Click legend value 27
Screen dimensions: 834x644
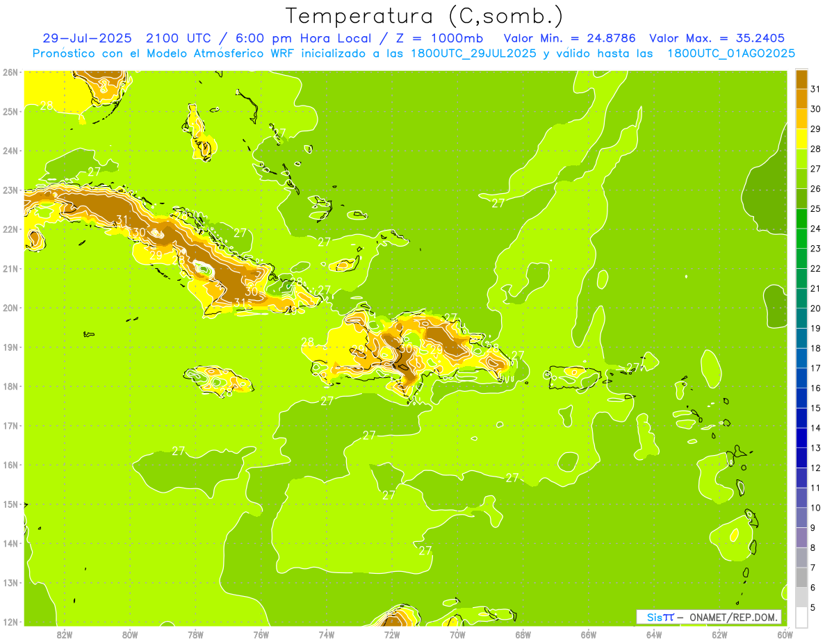pos(816,169)
